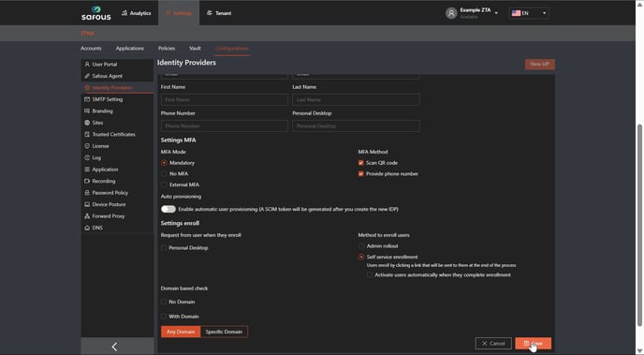Uncheck Scan QR code checkbox

(x=361, y=163)
